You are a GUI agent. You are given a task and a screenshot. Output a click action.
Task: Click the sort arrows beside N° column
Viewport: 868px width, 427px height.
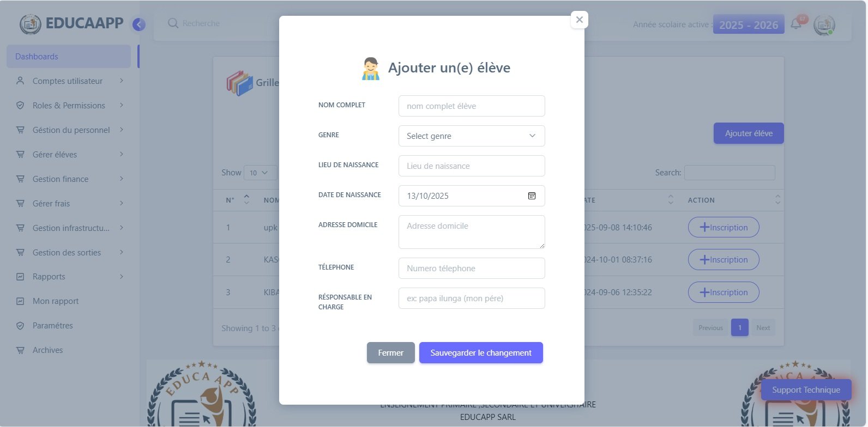(246, 200)
